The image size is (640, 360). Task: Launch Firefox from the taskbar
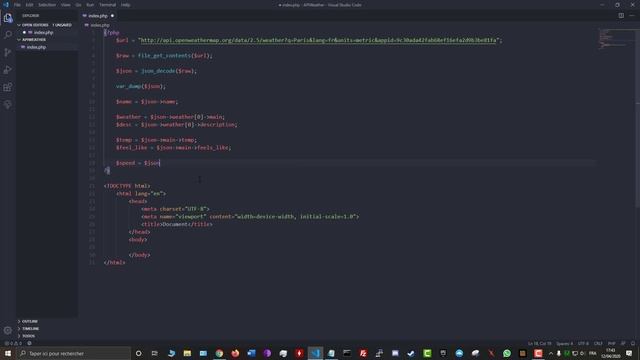click(235, 353)
